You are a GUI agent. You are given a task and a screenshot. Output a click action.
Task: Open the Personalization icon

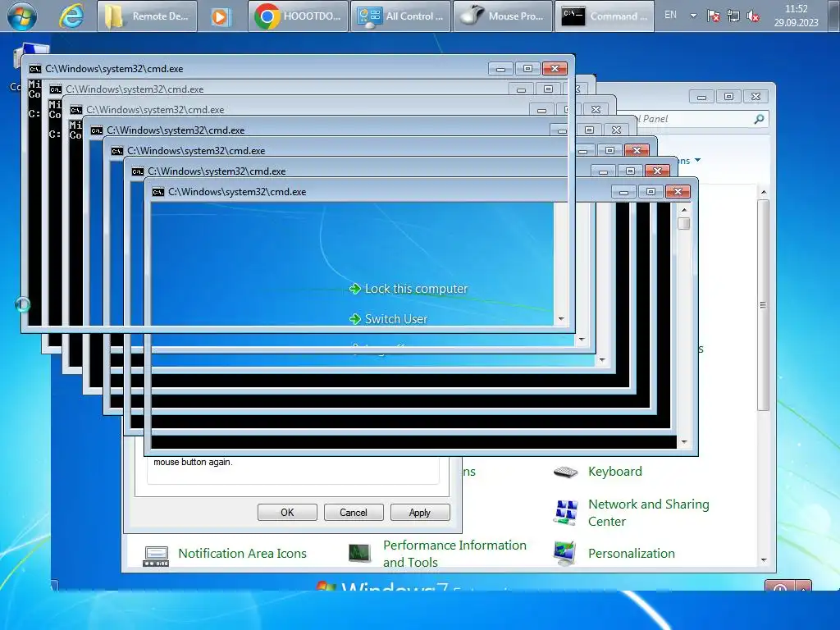[x=566, y=554]
